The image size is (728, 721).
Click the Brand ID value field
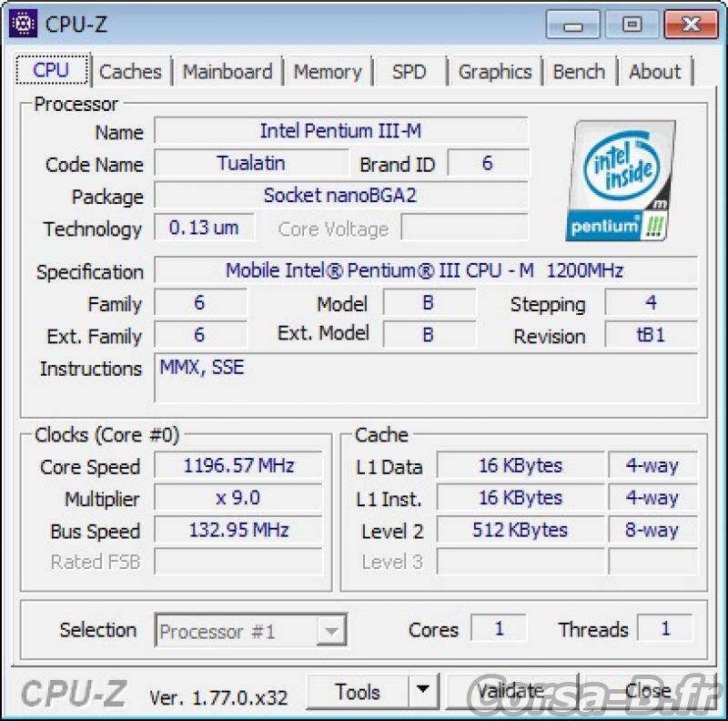(x=488, y=163)
